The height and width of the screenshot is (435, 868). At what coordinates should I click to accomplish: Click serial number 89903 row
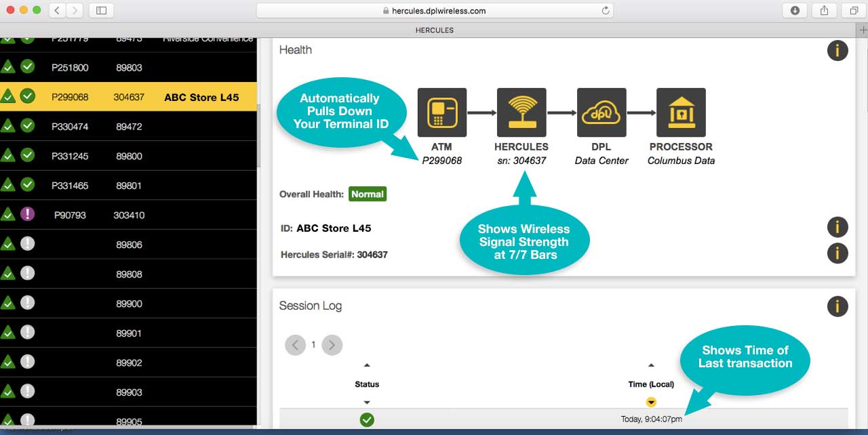tap(129, 392)
